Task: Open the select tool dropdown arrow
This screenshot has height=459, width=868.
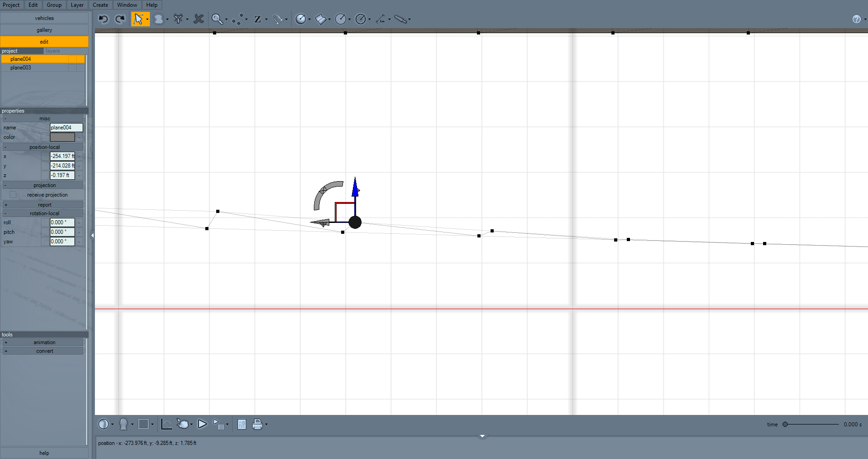Action: [147, 20]
